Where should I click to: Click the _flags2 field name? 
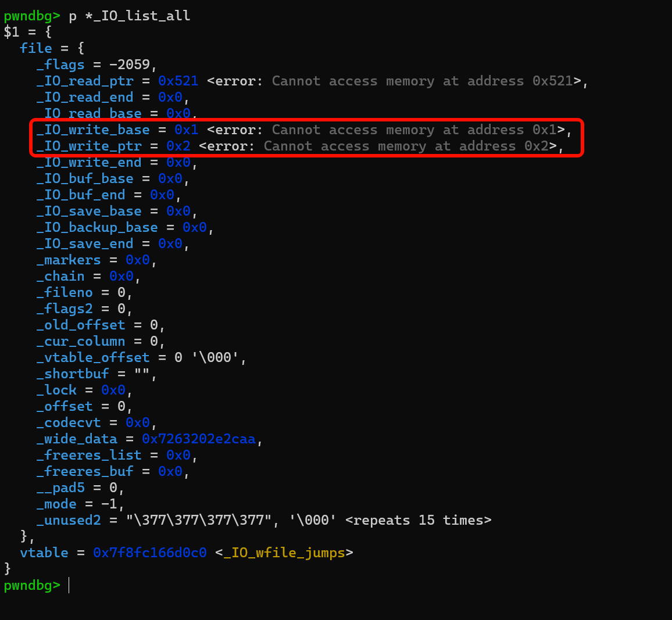65,309
